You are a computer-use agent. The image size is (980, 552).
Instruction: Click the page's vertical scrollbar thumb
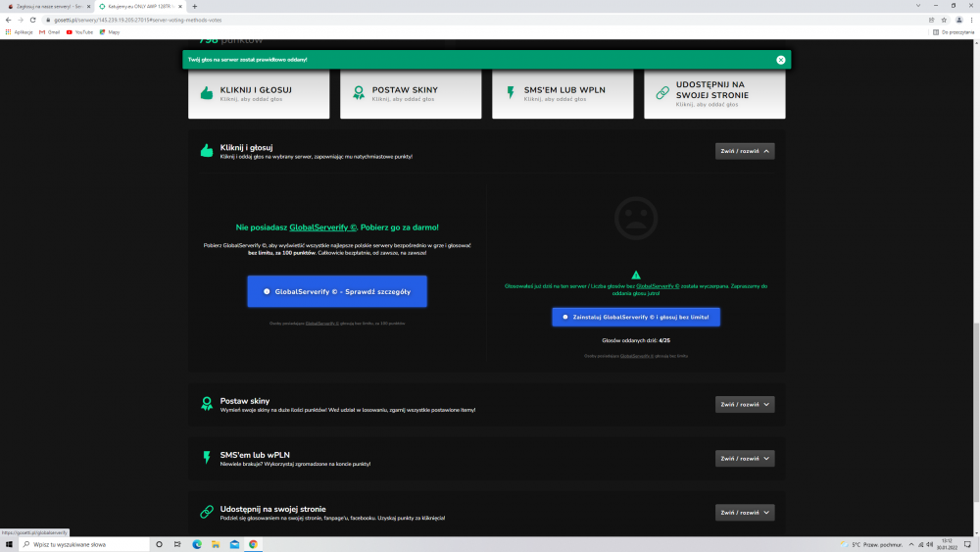(976, 412)
